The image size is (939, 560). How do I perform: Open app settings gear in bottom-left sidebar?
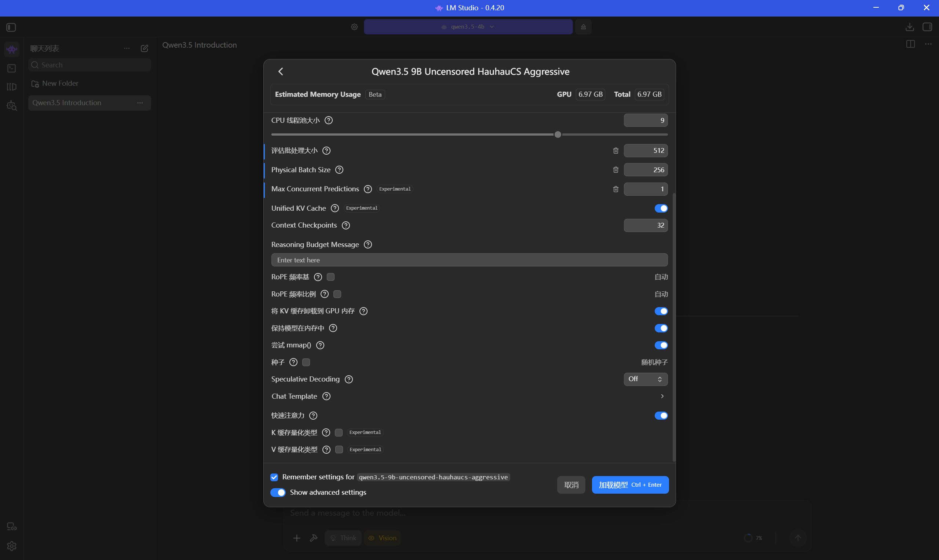coord(12,546)
